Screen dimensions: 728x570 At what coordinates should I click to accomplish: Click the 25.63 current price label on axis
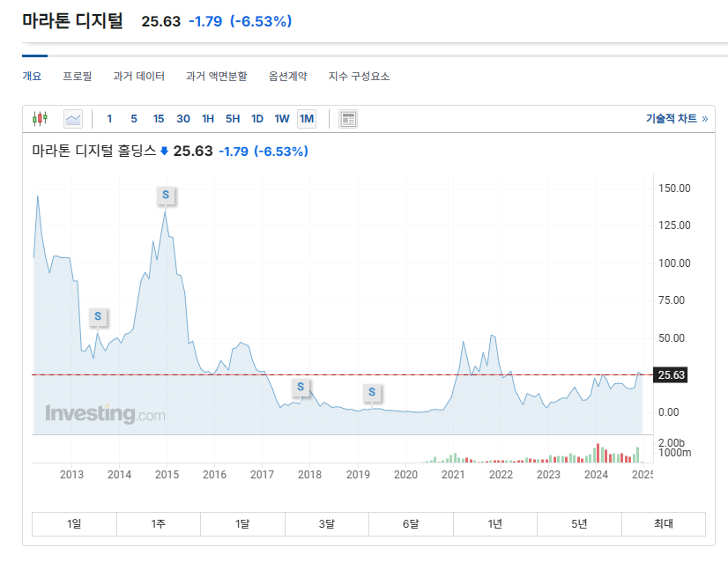(671, 375)
